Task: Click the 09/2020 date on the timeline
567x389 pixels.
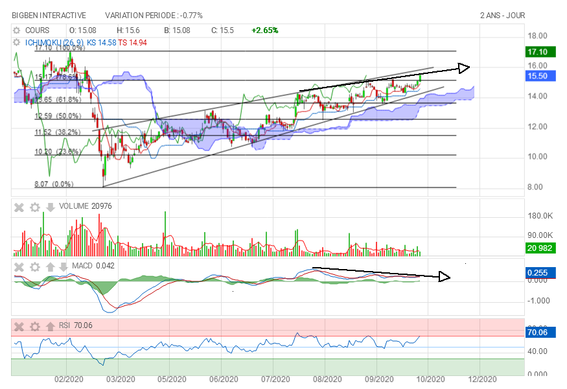Action: (379, 379)
